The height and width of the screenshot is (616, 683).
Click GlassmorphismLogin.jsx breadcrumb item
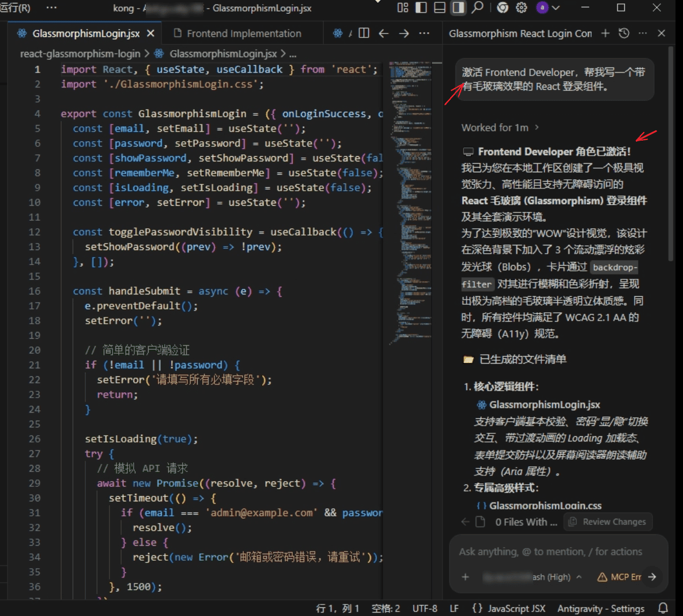point(222,54)
